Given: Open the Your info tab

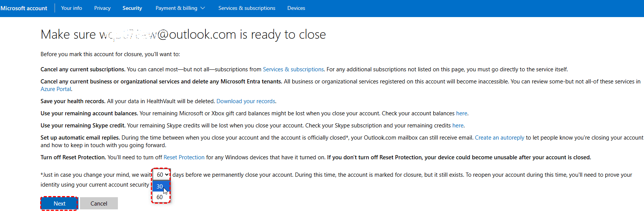Looking at the screenshot, I should click(71, 8).
